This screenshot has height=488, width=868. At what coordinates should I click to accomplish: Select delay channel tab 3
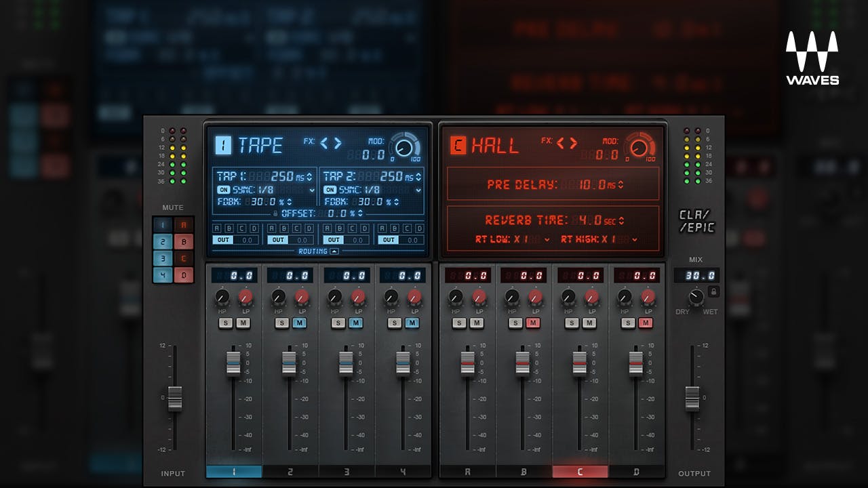pos(347,472)
